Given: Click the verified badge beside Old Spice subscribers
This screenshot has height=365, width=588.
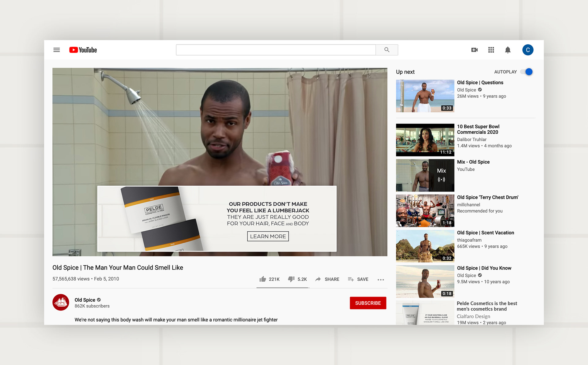Looking at the screenshot, I should click(x=99, y=300).
